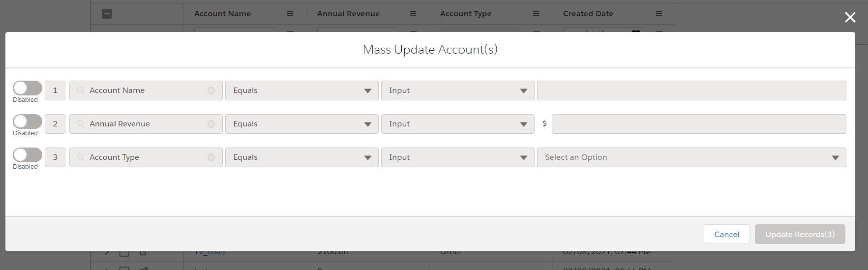
Task: Enable the toggle for row 1
Action: click(x=28, y=88)
